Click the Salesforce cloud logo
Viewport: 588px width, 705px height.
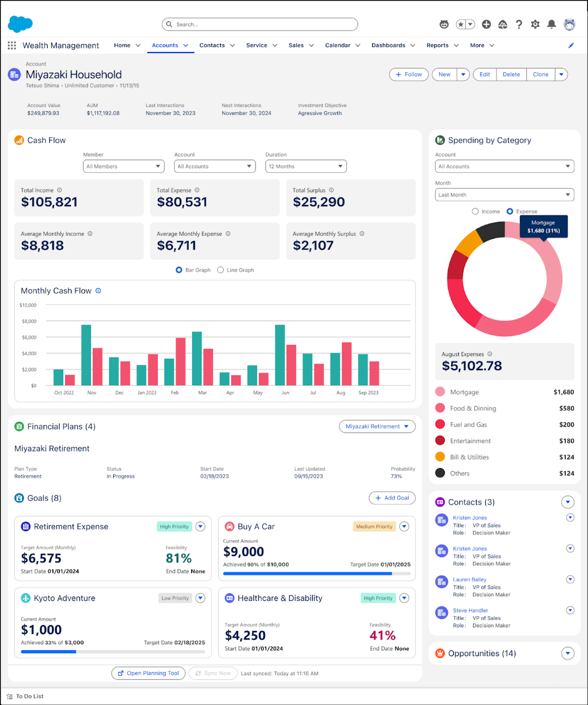(x=20, y=24)
